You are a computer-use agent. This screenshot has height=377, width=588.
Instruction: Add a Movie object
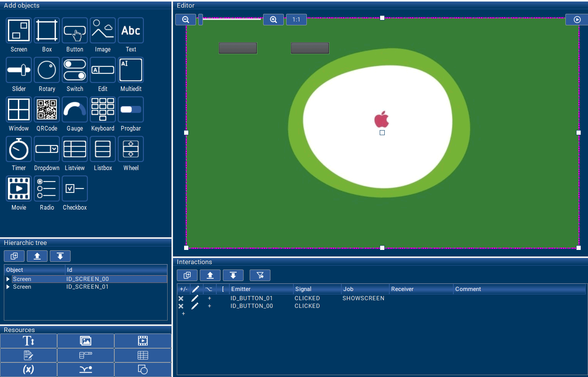(19, 188)
